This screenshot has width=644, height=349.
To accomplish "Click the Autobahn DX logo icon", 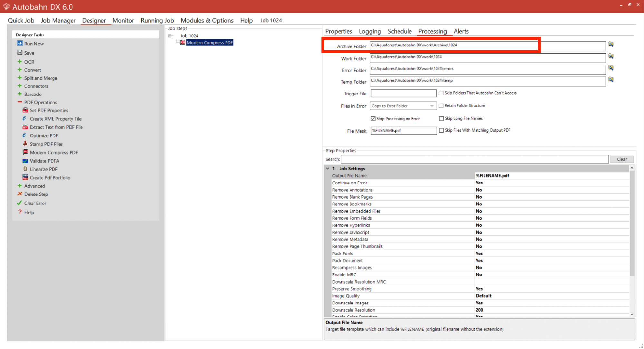I will coord(6,6).
